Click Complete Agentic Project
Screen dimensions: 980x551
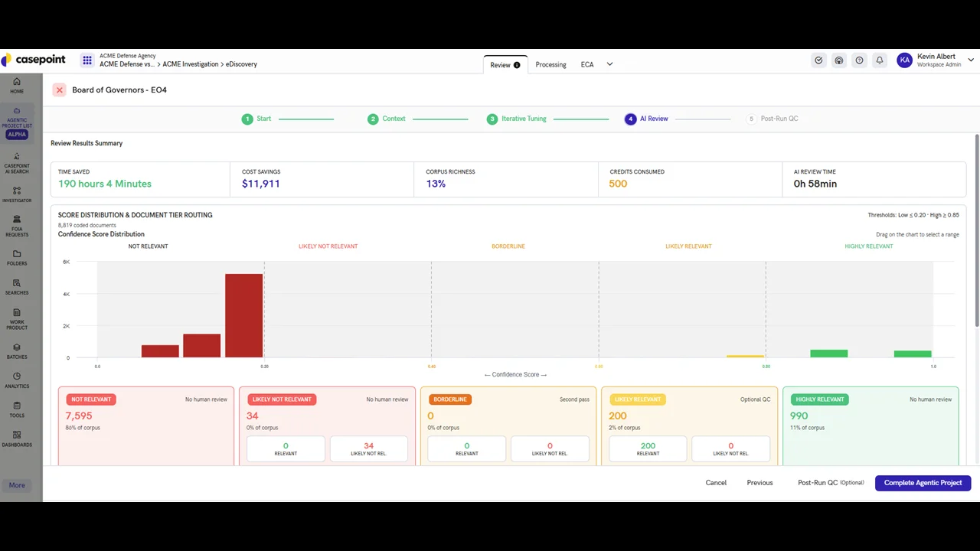pyautogui.click(x=923, y=483)
